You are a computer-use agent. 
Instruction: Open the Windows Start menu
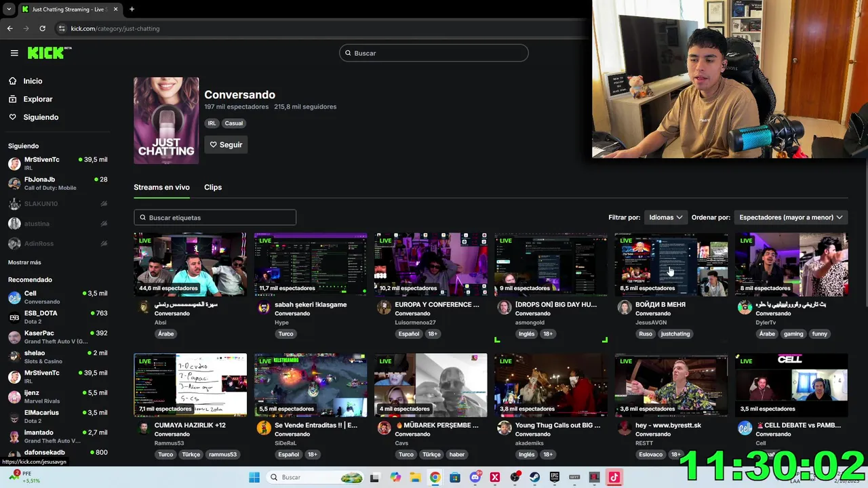tap(254, 477)
